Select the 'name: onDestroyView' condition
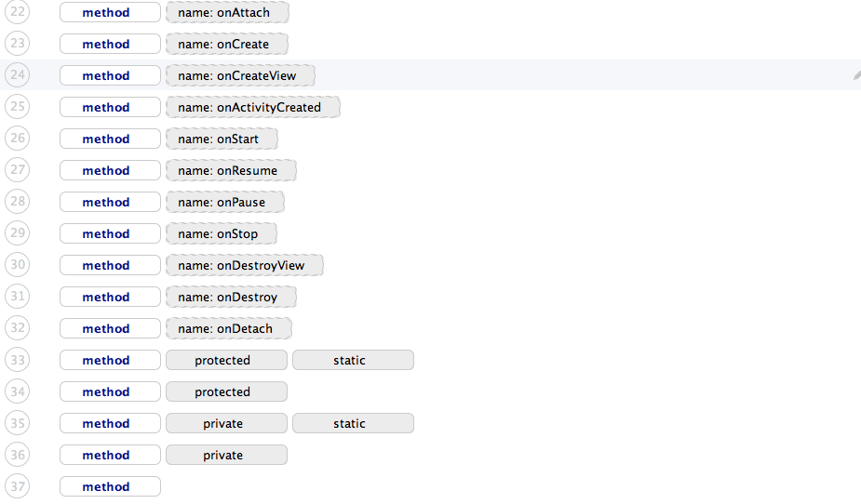 [x=245, y=265]
